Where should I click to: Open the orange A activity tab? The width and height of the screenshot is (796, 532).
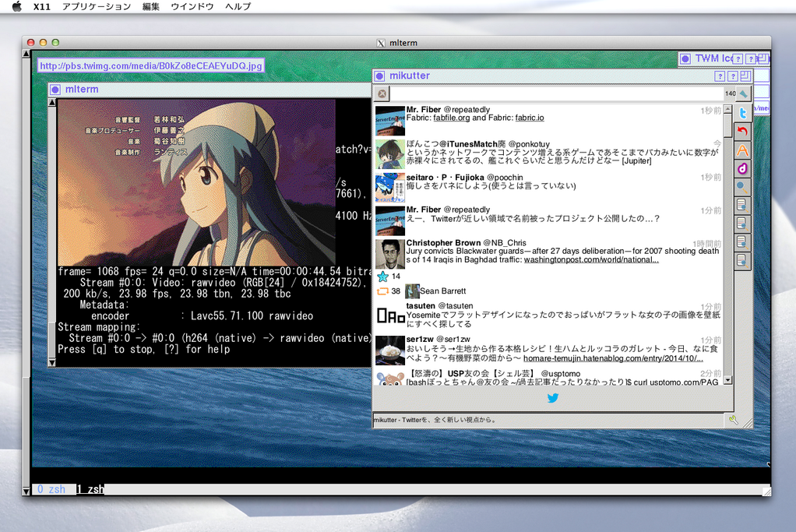coord(743,150)
